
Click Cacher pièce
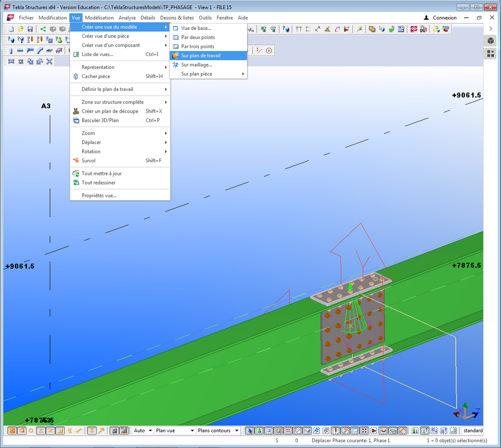120,76
